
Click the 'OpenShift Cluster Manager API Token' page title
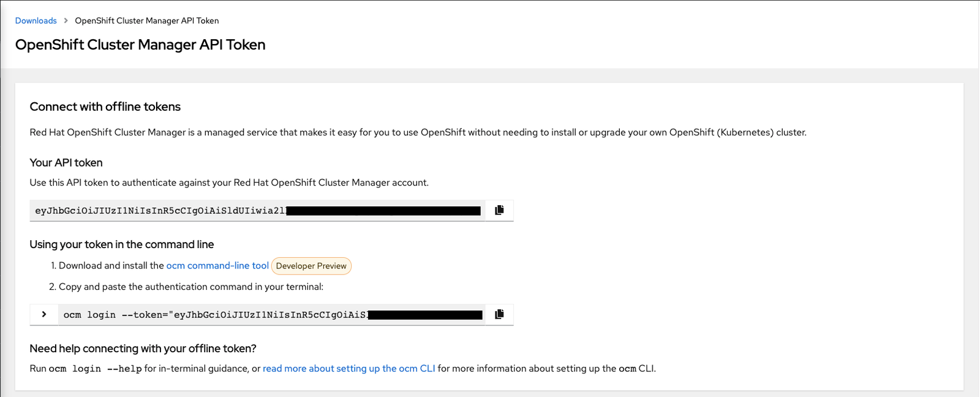140,45
